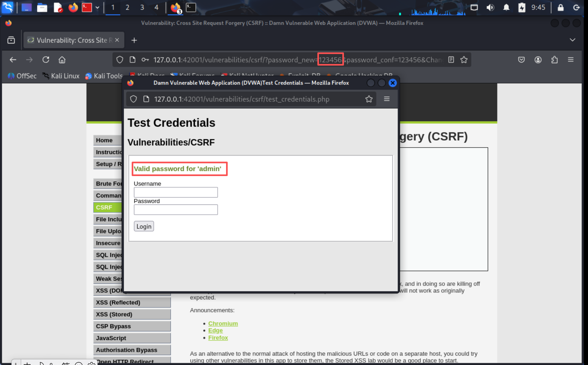Open the Chromium announcement link
This screenshot has width=588, height=365.
pyautogui.click(x=223, y=323)
